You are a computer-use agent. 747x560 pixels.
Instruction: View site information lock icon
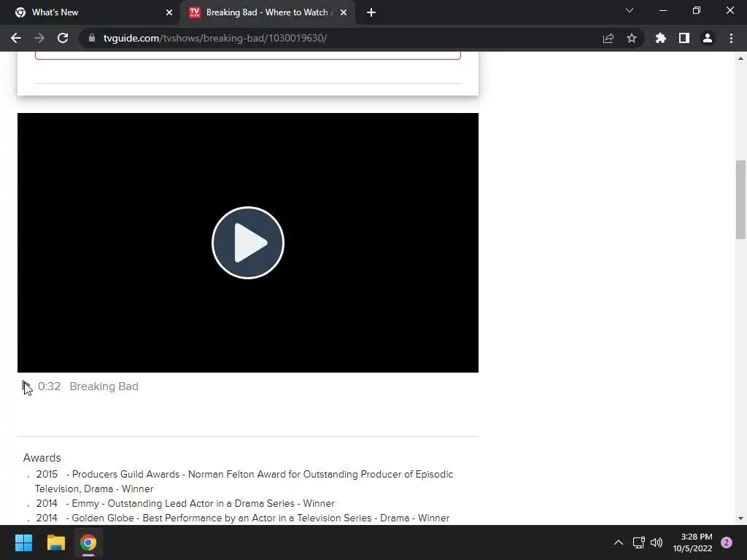coord(92,38)
